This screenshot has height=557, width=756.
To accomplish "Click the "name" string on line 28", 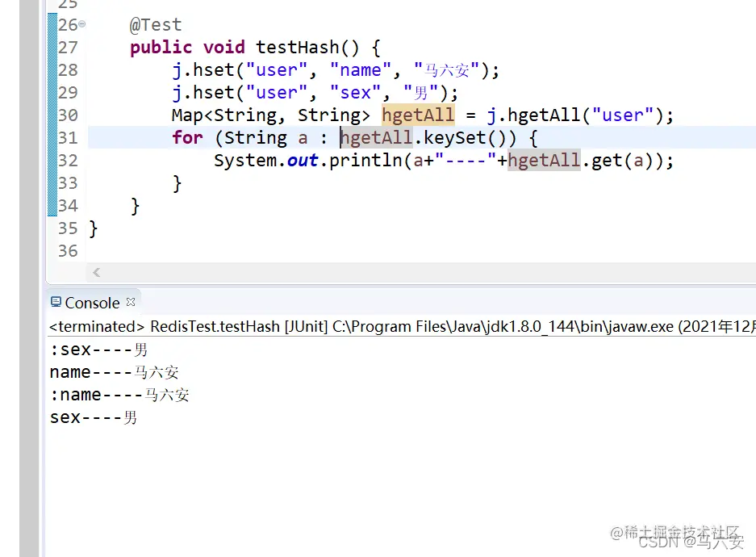I will coord(361,70).
